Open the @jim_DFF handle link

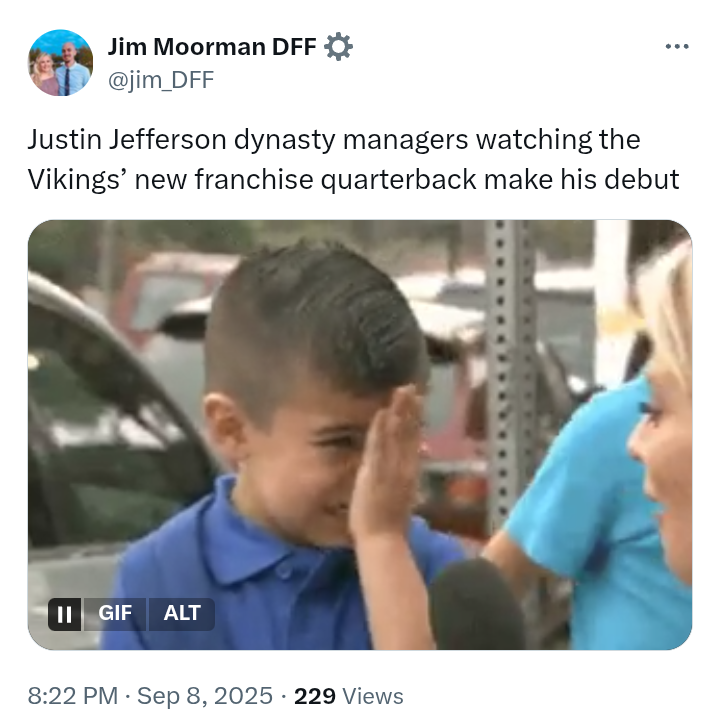pyautogui.click(x=161, y=80)
